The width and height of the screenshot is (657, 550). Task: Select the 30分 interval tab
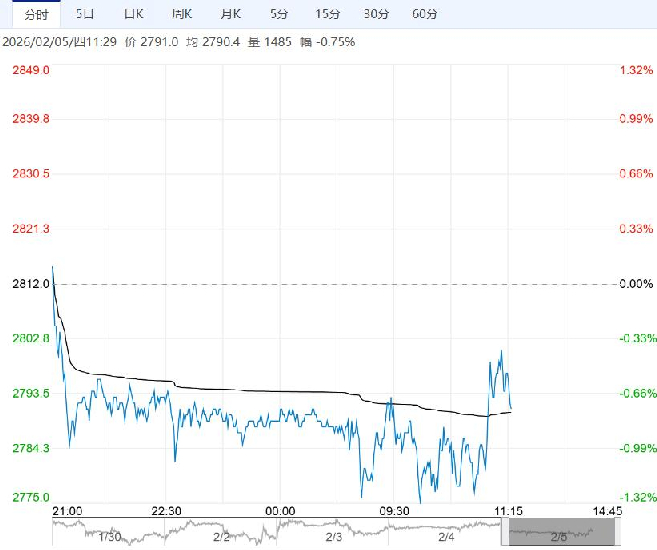pyautogui.click(x=377, y=14)
